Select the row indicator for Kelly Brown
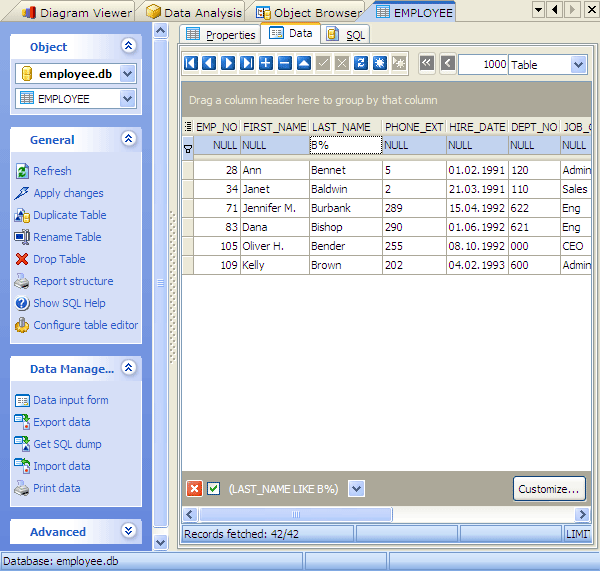 point(188,265)
